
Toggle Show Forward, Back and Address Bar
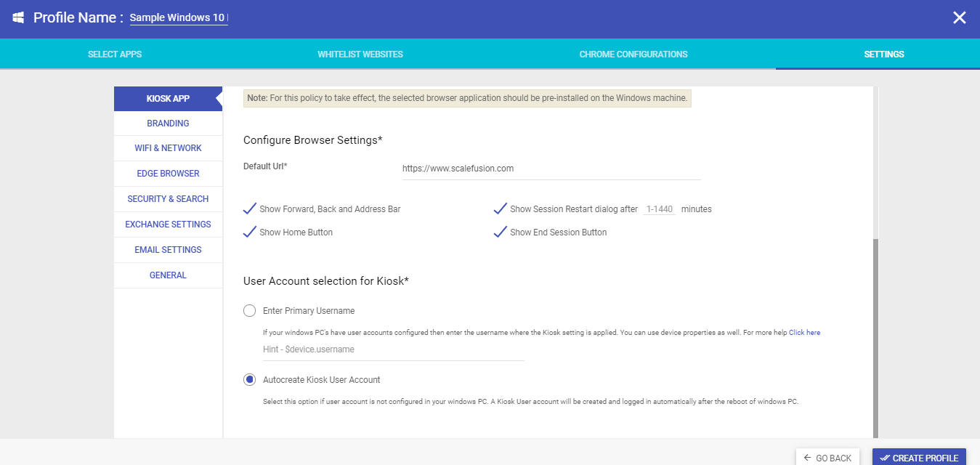pos(250,209)
